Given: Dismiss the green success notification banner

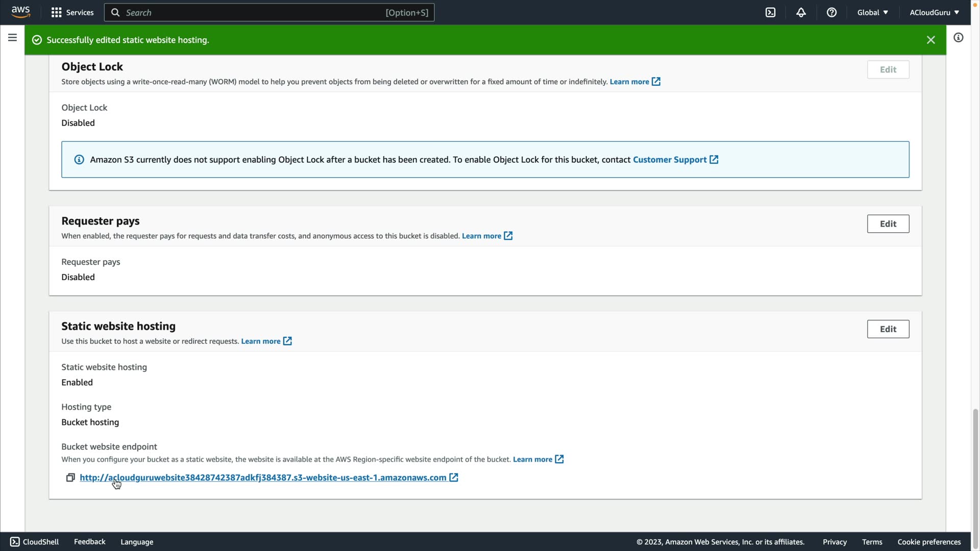Looking at the screenshot, I should [x=930, y=40].
